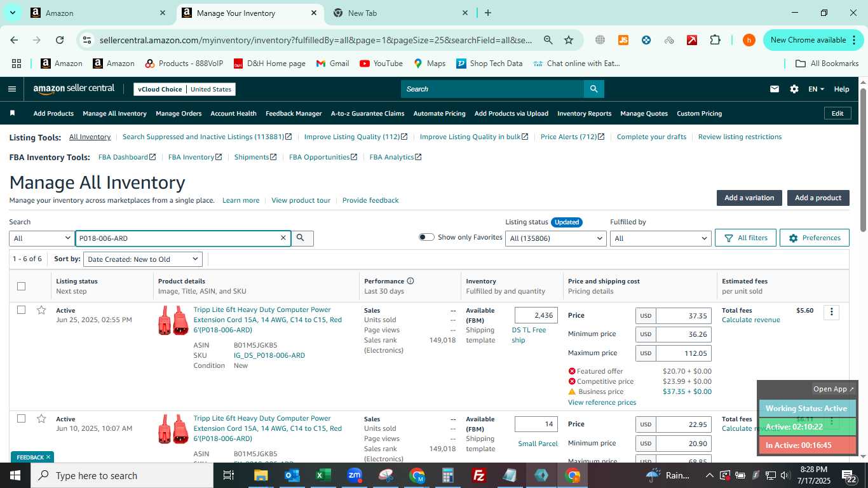Open Feedback Manager menu item
The image size is (868, 488).
pyautogui.click(x=294, y=113)
